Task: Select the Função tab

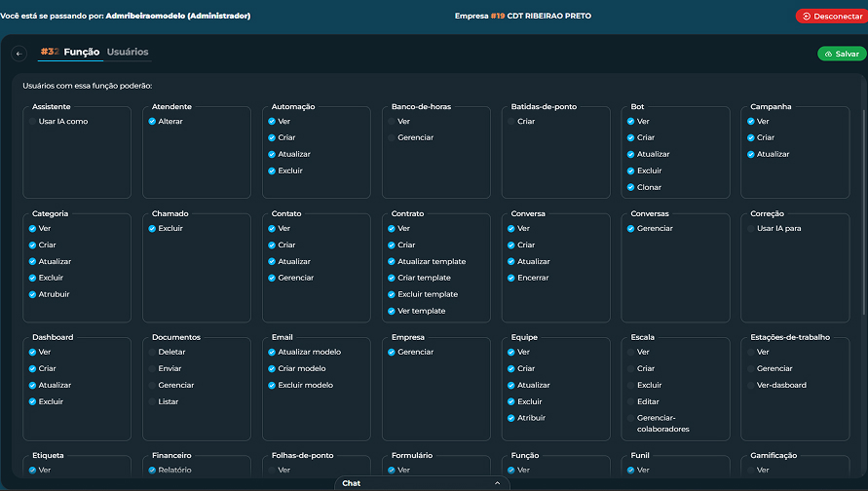Action: coord(82,52)
